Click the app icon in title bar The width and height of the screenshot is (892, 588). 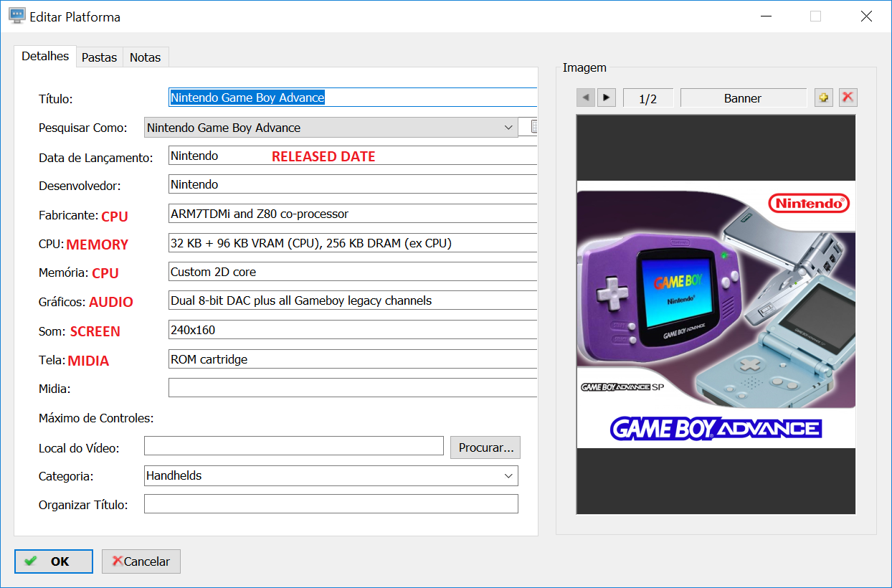17,16
